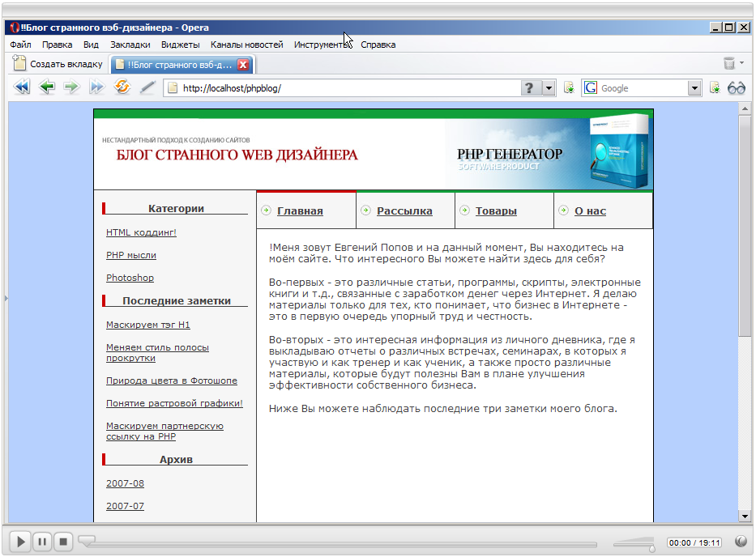Click the Создать вкладку button
756x557 pixels.
(x=58, y=64)
